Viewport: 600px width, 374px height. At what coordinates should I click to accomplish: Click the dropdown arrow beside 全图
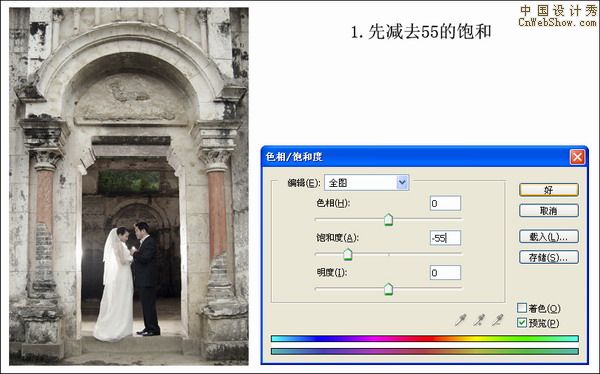point(402,183)
